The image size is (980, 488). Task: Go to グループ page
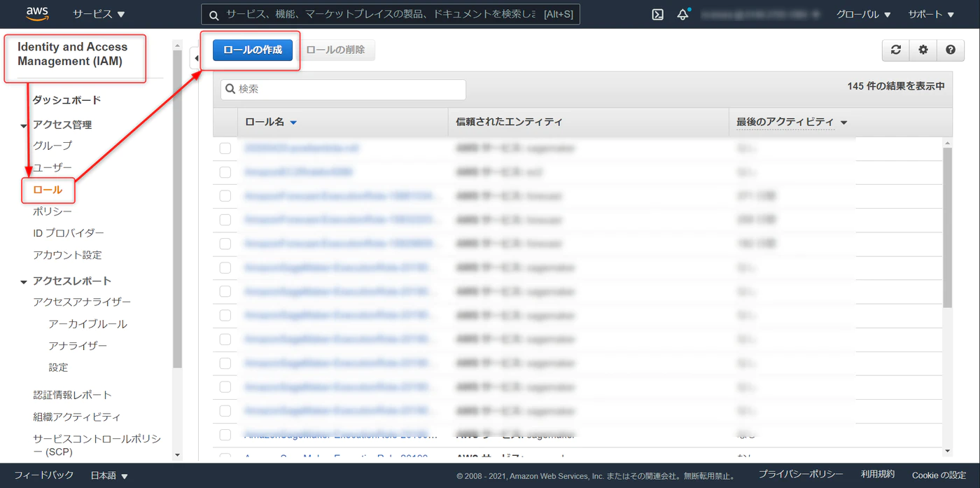(x=52, y=146)
